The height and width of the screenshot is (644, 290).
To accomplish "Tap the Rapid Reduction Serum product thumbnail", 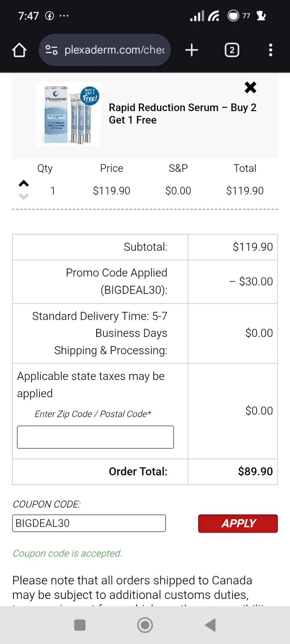I will [68, 114].
